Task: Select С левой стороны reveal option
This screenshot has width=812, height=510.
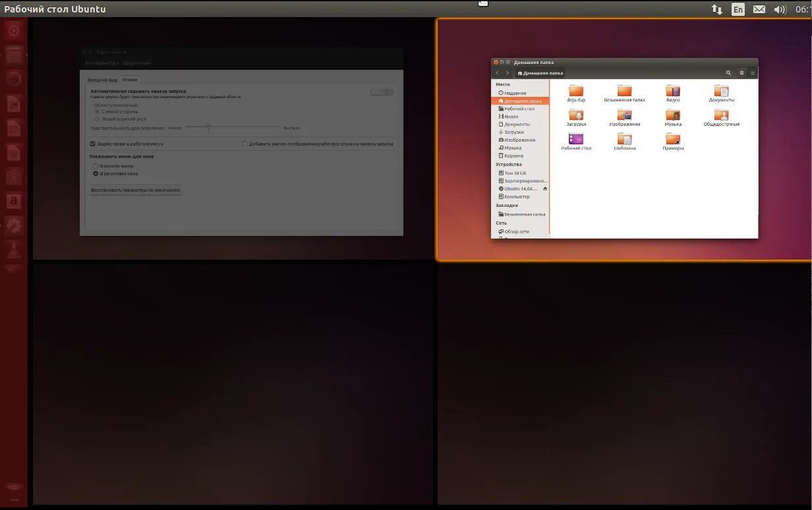Action: pyautogui.click(x=116, y=112)
